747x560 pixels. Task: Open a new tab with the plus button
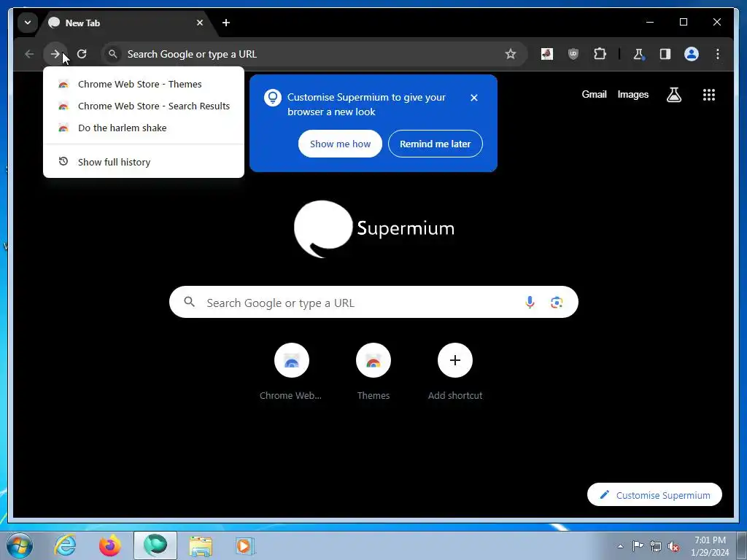(x=226, y=23)
